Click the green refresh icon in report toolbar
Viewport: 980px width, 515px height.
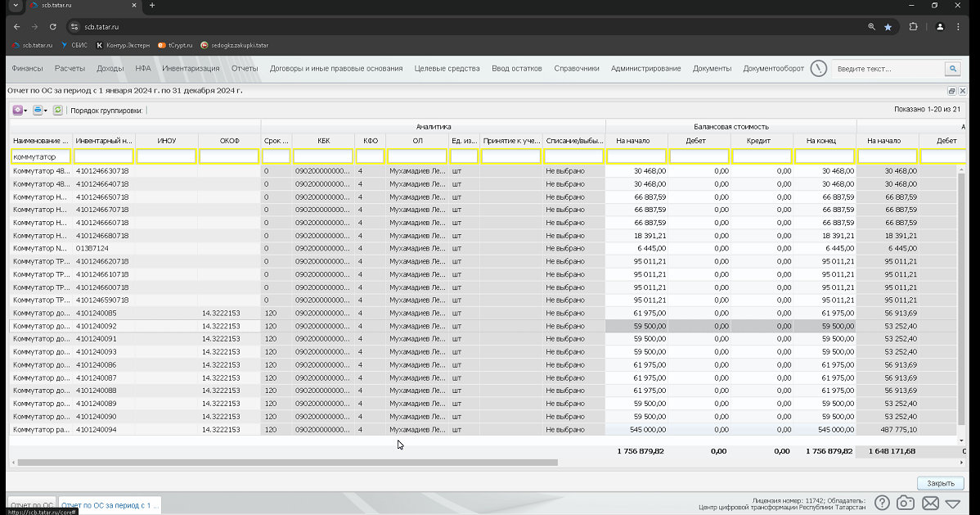pyautogui.click(x=57, y=111)
